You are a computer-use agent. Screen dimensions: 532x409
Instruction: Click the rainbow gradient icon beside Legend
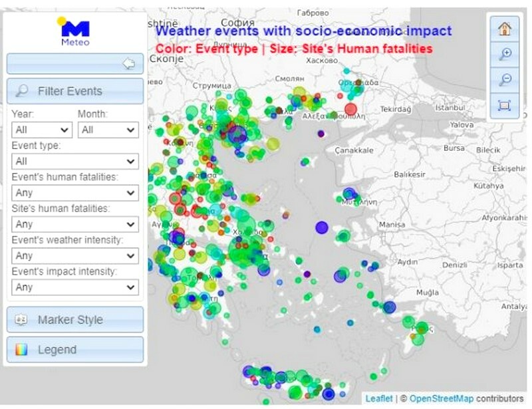tap(23, 349)
